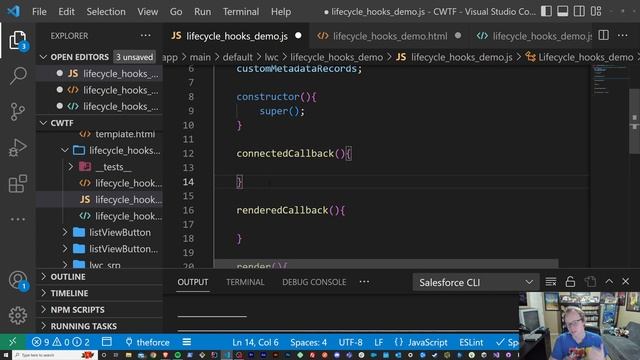The image size is (640, 360).
Task: Open the Run and Debug view
Action: click(x=18, y=147)
